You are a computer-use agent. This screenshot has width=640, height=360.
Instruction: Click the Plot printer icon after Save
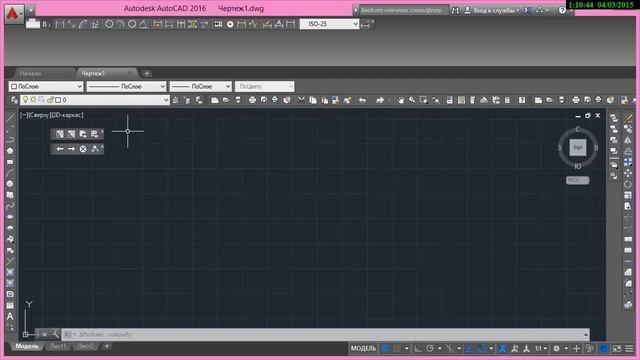[x=252, y=100]
